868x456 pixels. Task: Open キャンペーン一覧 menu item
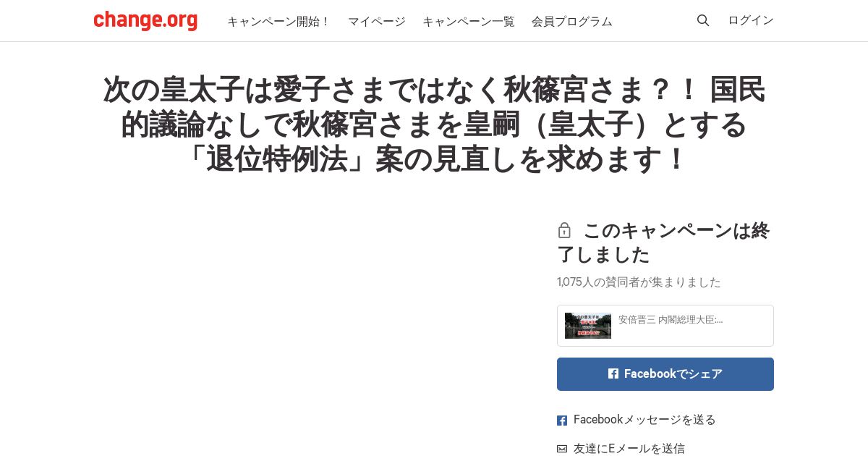(x=469, y=21)
